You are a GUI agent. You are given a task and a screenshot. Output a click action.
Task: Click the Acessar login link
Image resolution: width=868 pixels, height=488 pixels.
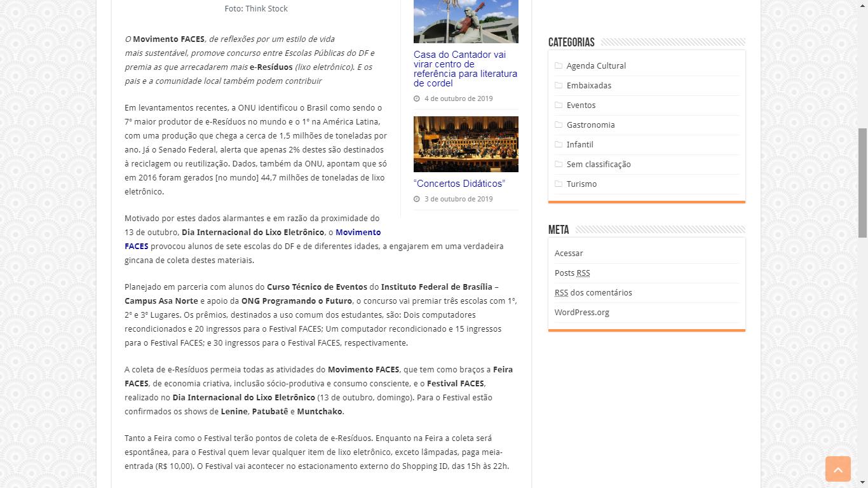tap(569, 253)
